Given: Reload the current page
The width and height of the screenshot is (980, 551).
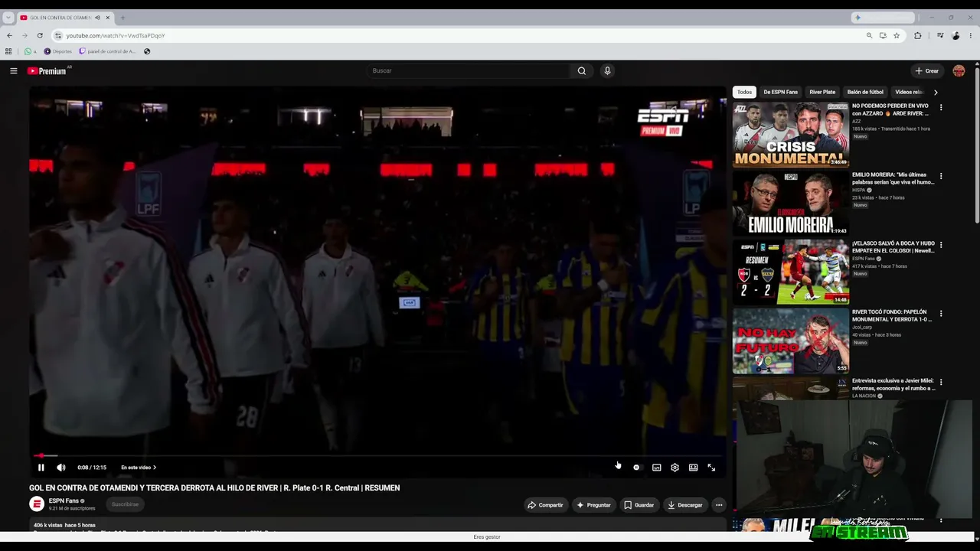Looking at the screenshot, I should [x=40, y=35].
